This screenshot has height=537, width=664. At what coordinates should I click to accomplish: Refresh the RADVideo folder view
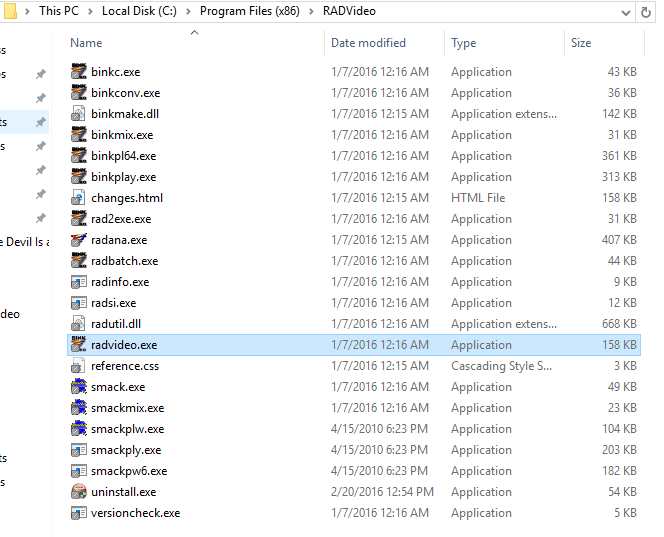(x=645, y=12)
